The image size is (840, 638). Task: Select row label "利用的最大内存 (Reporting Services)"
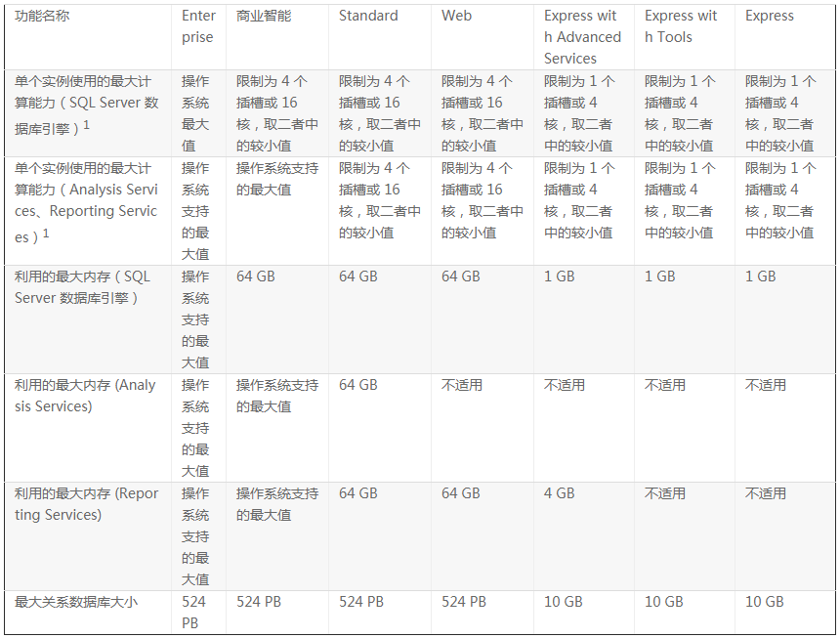86,504
